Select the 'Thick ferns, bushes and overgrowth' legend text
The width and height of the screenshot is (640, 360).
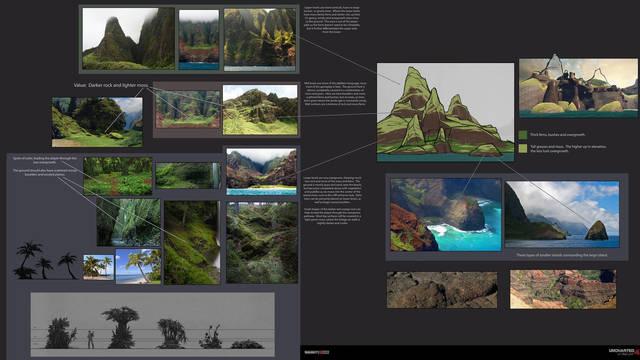[x=557, y=134]
